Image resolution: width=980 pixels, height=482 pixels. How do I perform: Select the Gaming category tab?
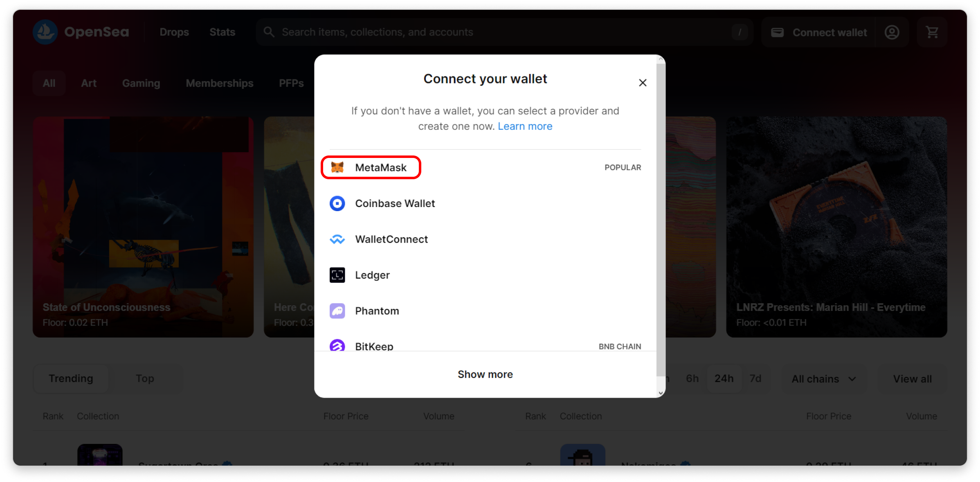pos(141,83)
